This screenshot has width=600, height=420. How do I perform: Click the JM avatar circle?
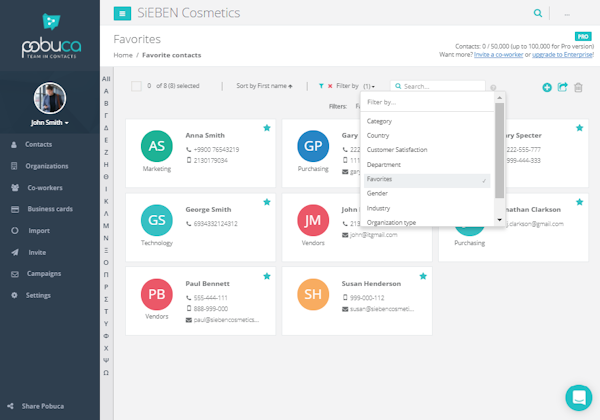coord(313,220)
